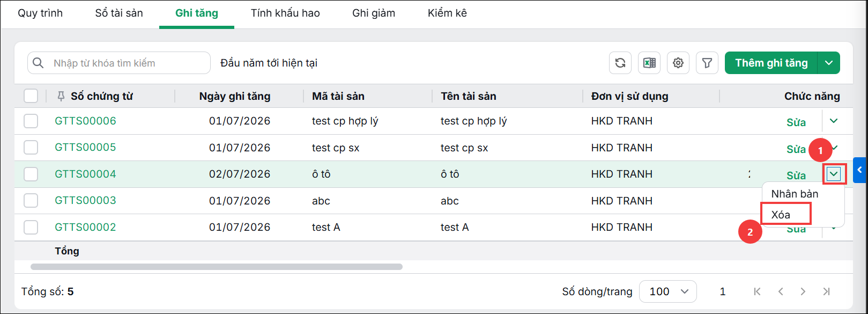The image size is (868, 314).
Task: Open the rows-per-page 100 dropdown
Action: (668, 291)
